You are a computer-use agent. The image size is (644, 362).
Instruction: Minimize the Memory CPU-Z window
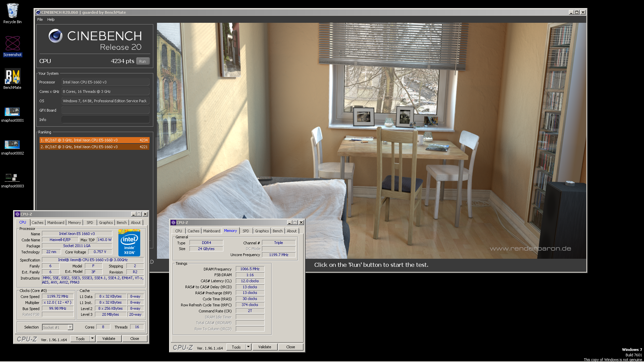[289, 223]
